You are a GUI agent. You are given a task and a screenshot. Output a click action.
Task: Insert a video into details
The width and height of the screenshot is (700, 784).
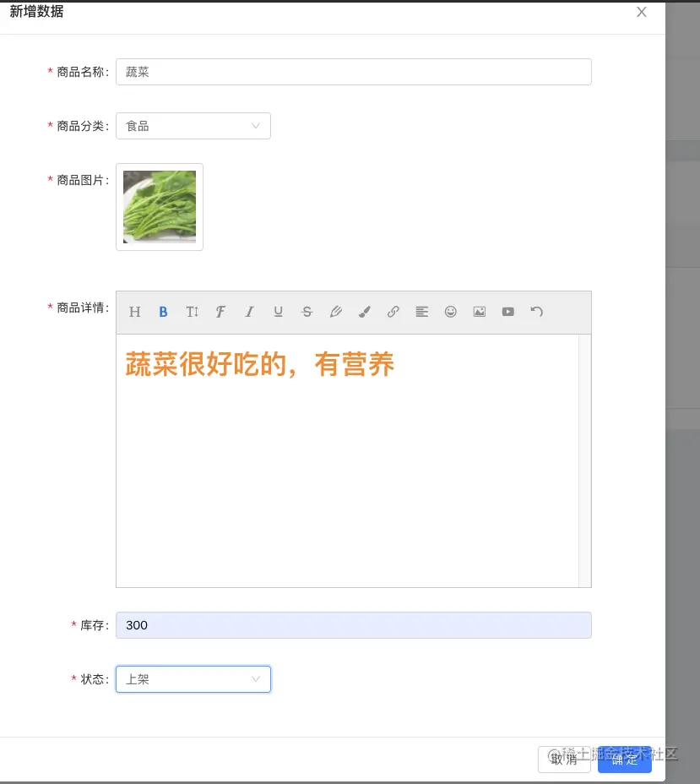coord(508,312)
